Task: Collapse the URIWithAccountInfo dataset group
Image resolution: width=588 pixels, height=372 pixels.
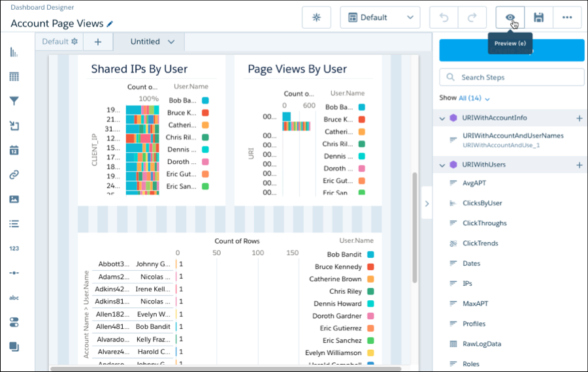Action: (x=442, y=118)
